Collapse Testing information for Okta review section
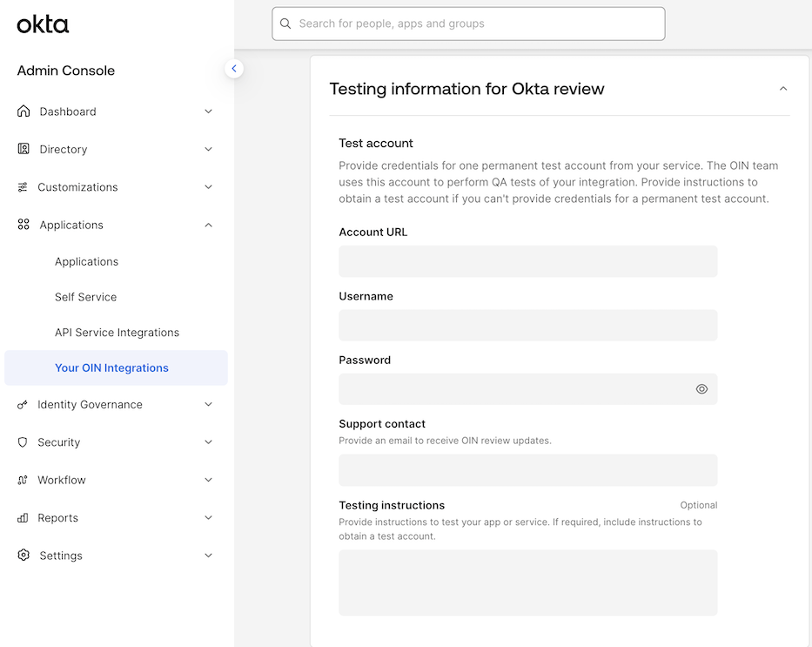This screenshot has width=812, height=647. point(783,89)
